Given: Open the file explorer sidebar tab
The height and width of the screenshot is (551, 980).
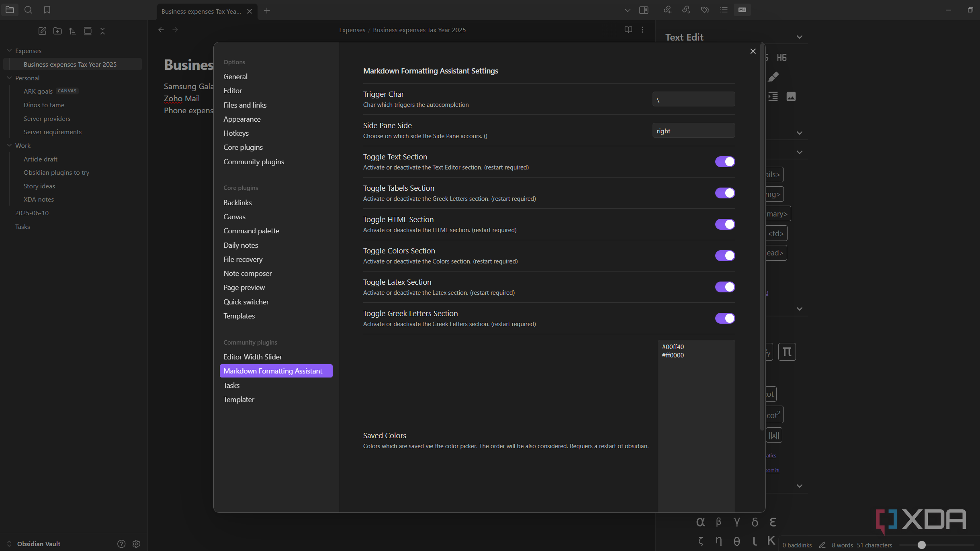Looking at the screenshot, I should [10, 10].
